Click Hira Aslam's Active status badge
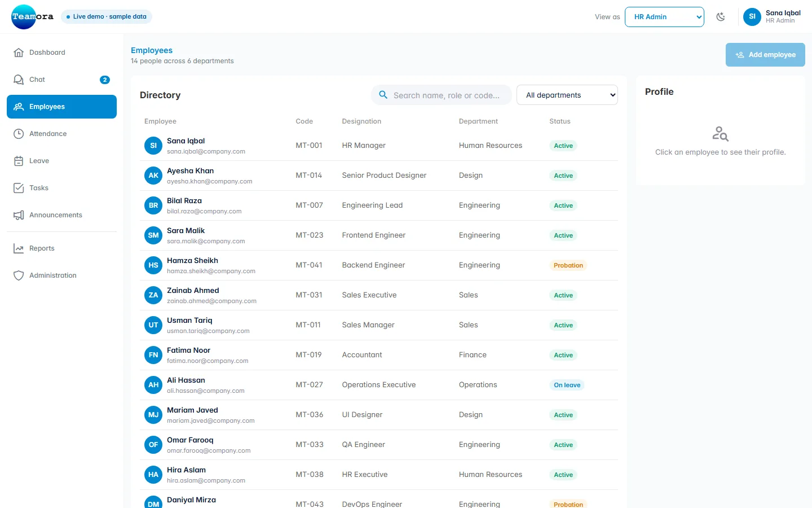Image resolution: width=812 pixels, height=508 pixels. coord(563,475)
